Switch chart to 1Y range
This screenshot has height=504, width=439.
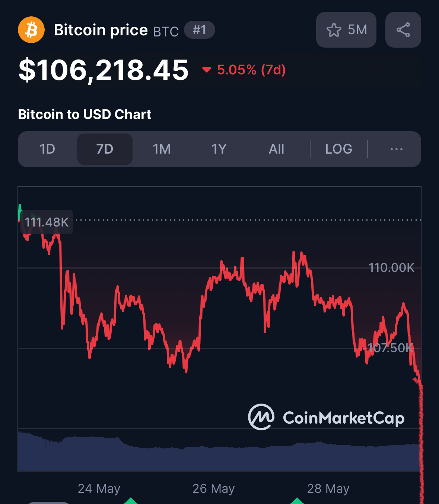219,149
